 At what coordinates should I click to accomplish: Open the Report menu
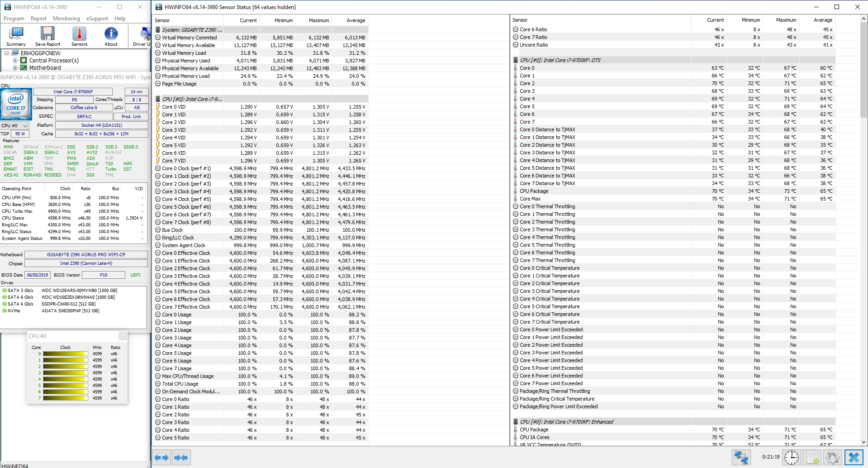click(x=38, y=19)
